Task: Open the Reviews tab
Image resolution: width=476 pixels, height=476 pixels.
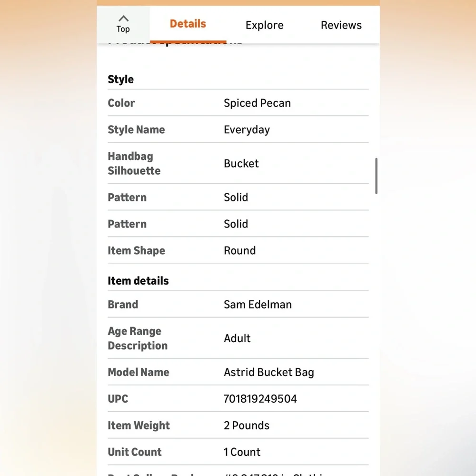Action: pyautogui.click(x=341, y=25)
